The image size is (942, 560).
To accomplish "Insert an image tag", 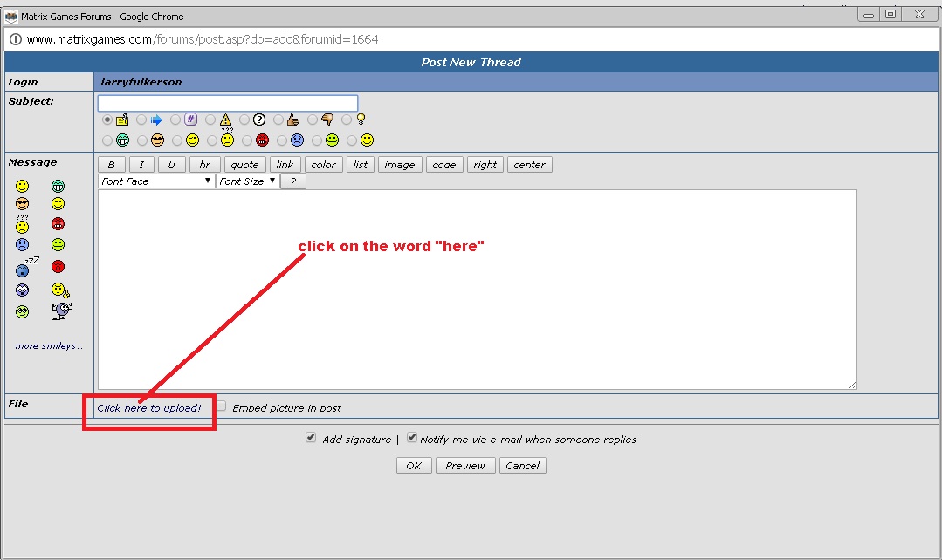I will pyautogui.click(x=400, y=165).
